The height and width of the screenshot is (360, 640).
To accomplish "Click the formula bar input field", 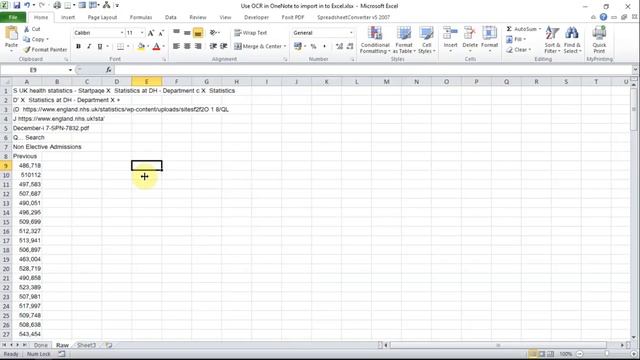I will tap(372, 70).
